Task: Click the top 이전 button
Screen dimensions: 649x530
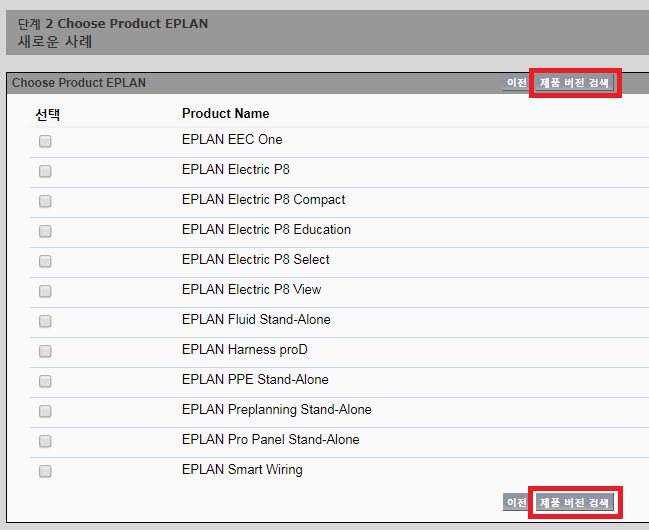Action: 516,83
